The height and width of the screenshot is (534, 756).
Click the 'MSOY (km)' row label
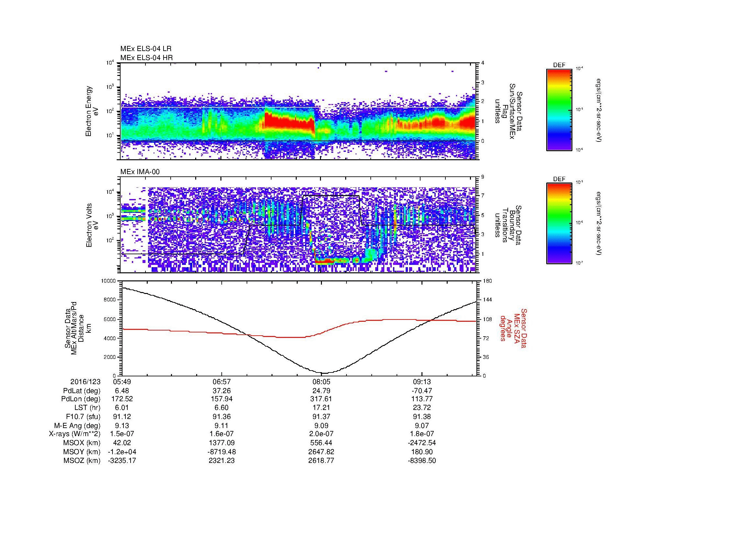pyautogui.click(x=82, y=452)
